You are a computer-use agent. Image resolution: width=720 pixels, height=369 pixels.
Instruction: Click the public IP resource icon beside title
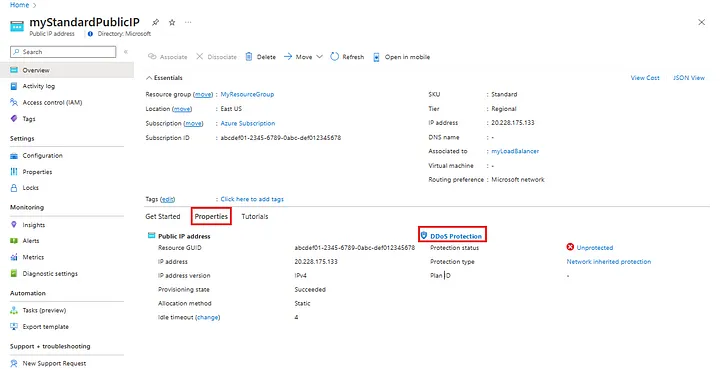(17, 27)
